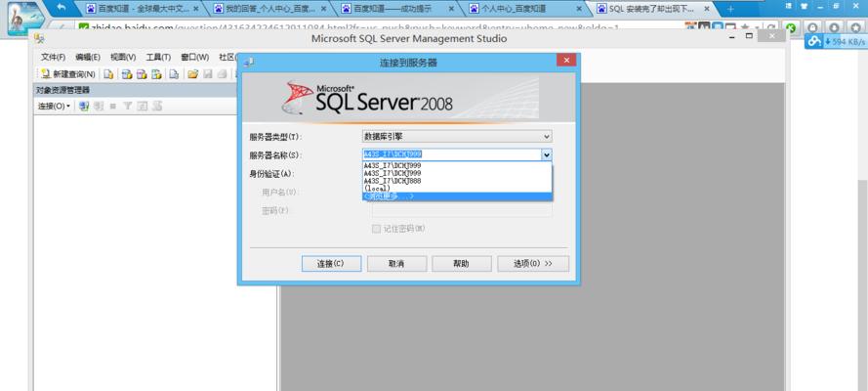Open dropdown arrow beside address bar star
This screenshot has width=868, height=391.
756,27
